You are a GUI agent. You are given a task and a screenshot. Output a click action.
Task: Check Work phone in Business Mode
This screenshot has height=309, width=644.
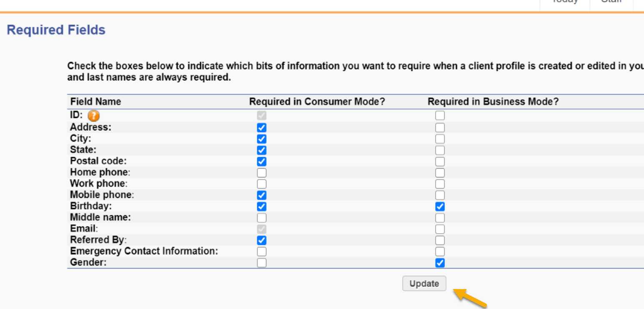pyautogui.click(x=440, y=184)
